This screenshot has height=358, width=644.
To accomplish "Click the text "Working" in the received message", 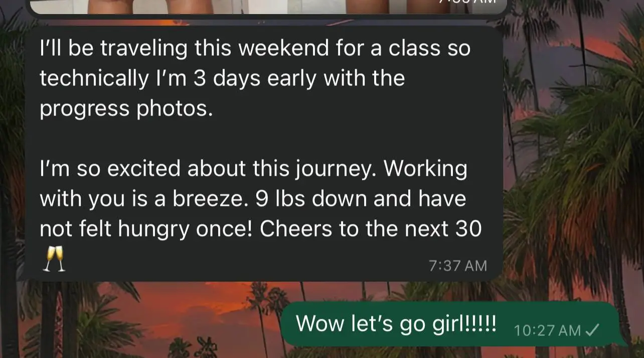I will pos(426,169).
